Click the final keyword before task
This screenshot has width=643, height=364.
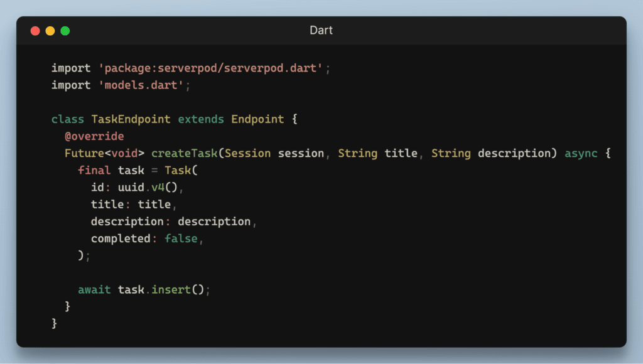(x=94, y=170)
